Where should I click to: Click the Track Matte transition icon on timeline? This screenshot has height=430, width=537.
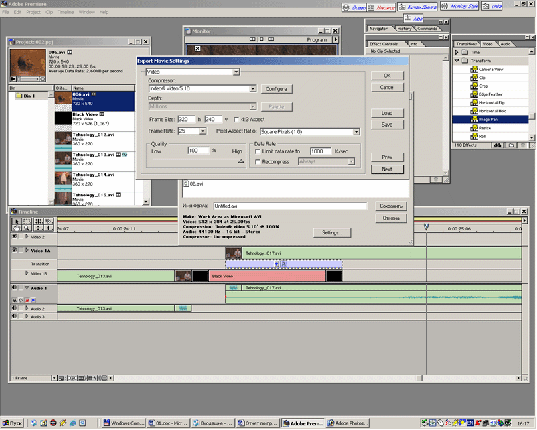point(284,264)
